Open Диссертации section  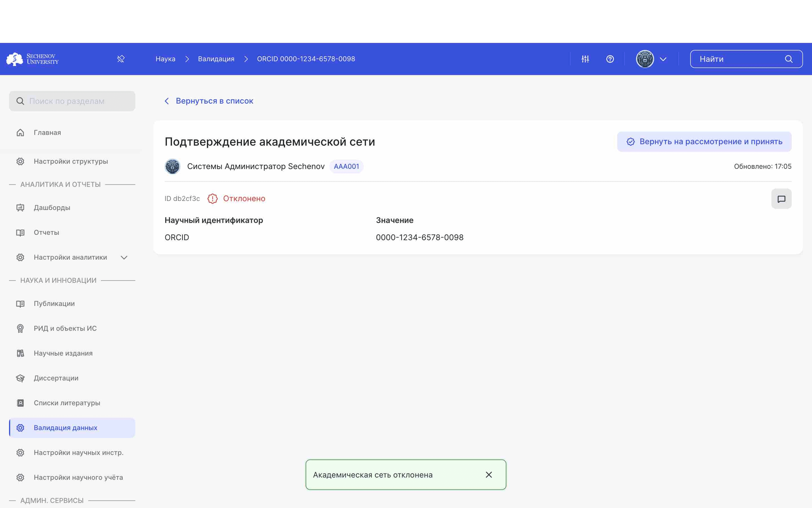72,378
